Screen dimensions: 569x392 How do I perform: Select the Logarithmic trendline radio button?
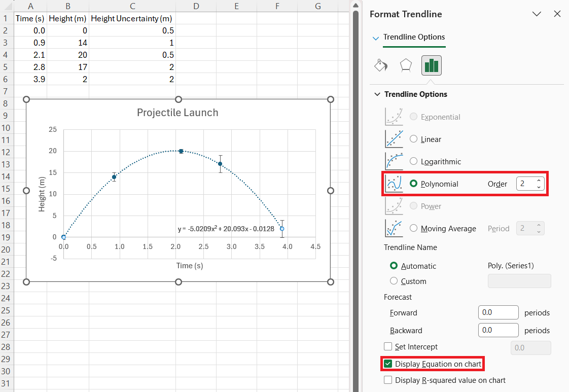tap(413, 161)
